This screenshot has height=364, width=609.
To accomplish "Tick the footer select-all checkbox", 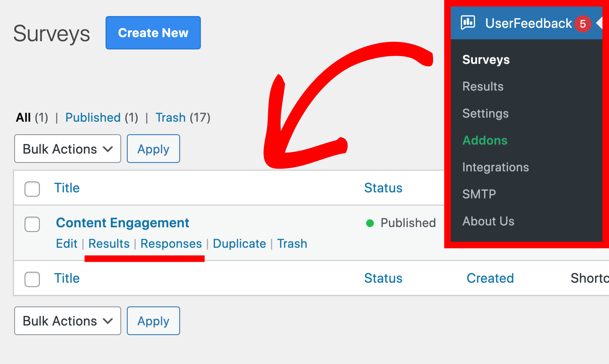I will point(32,279).
